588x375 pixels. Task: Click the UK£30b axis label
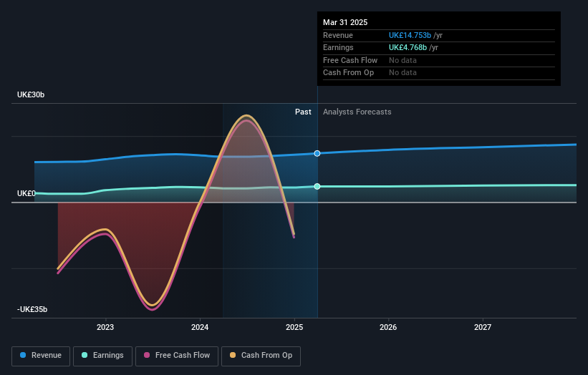coord(31,94)
